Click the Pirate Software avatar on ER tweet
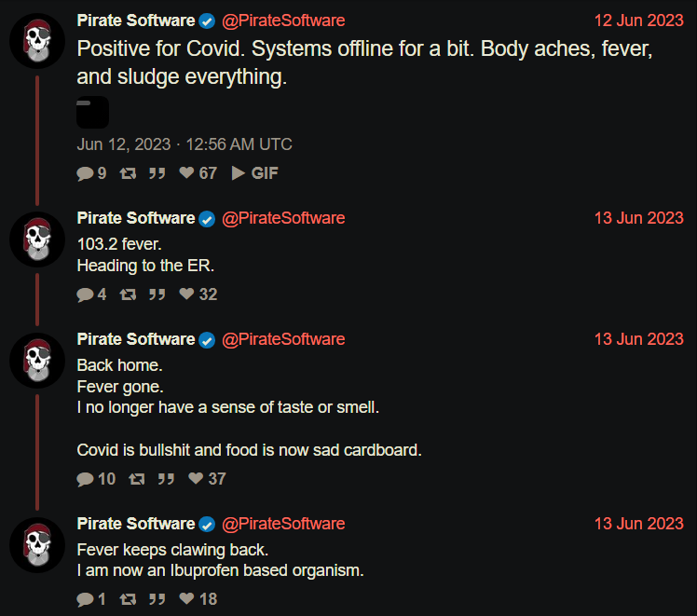Viewport: 697px width, 616px height. coord(37,240)
